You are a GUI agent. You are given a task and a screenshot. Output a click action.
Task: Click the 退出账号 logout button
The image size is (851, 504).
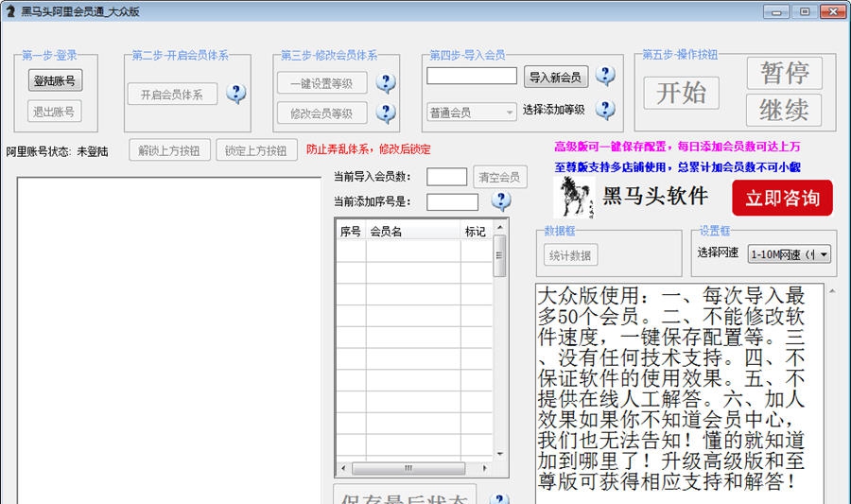[x=54, y=112]
